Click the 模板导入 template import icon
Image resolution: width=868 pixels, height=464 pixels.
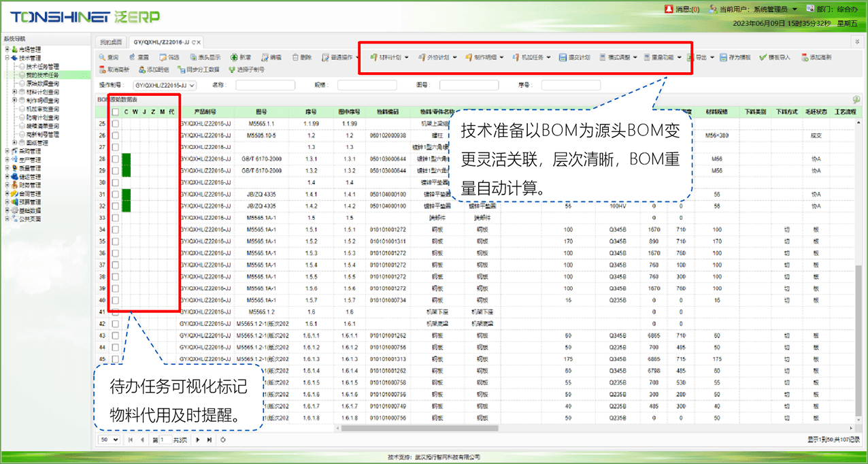coord(764,58)
